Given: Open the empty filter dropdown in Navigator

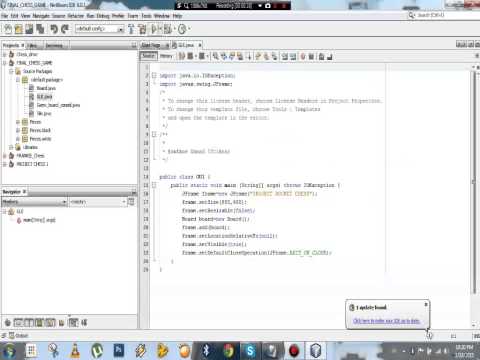Looking at the screenshot, I should point(98,202).
